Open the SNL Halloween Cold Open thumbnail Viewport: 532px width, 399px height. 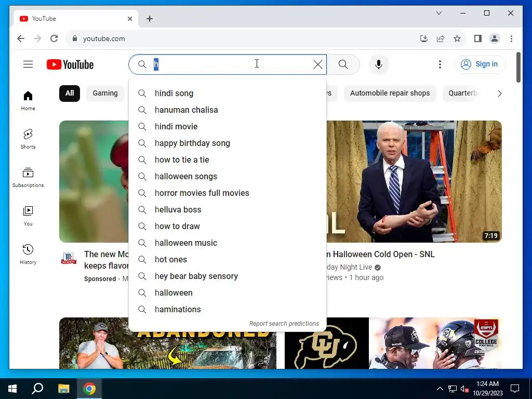point(414,181)
